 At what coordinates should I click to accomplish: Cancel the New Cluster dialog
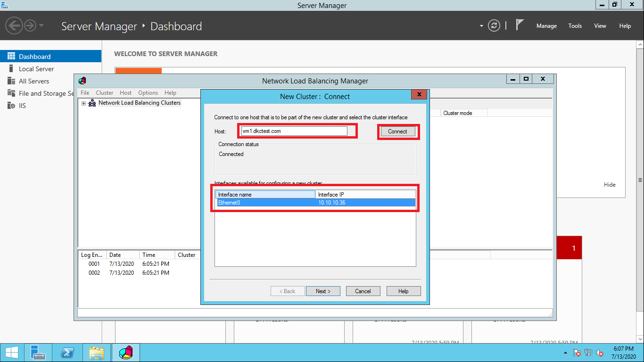(363, 291)
